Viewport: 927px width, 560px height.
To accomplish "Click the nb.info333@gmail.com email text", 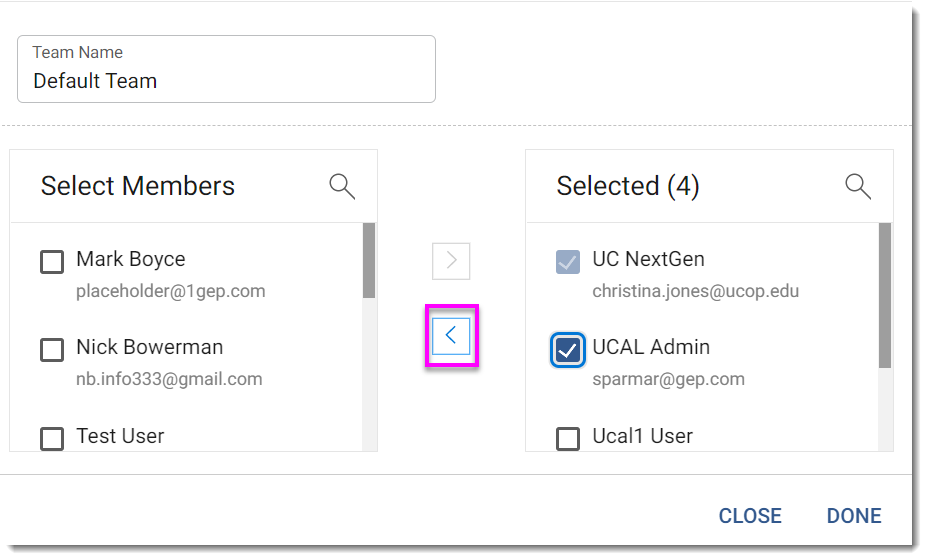I will (x=169, y=379).
